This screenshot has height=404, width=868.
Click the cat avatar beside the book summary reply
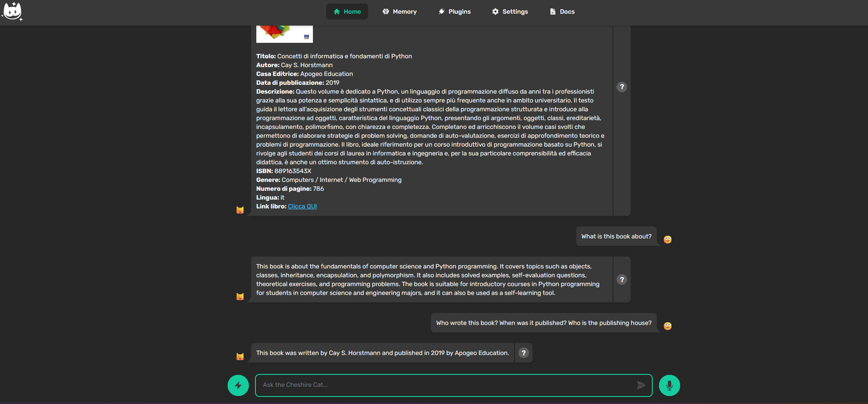[x=240, y=296]
